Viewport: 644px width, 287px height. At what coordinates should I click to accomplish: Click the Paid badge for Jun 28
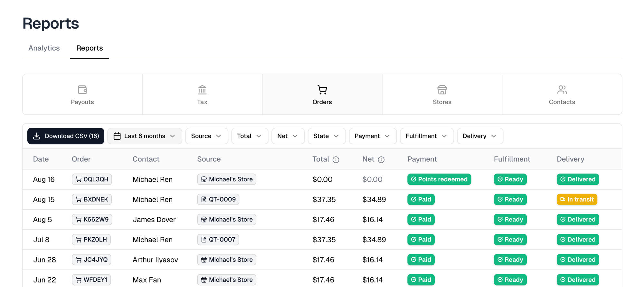click(x=421, y=260)
